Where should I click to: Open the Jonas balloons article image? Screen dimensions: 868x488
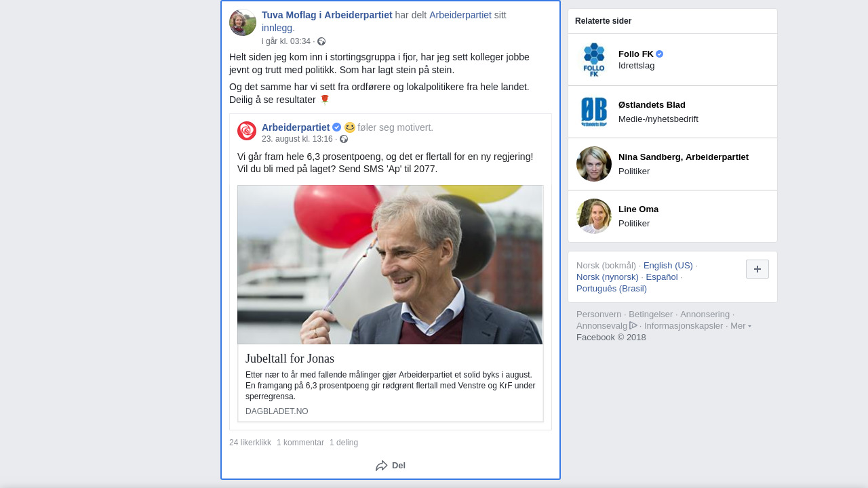(x=390, y=264)
